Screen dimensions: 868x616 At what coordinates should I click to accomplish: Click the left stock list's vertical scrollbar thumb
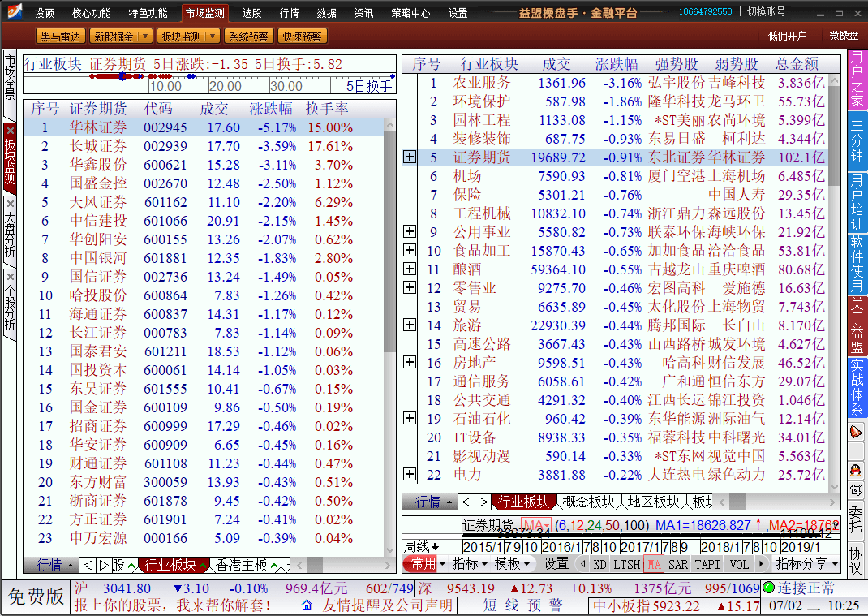tap(389, 241)
